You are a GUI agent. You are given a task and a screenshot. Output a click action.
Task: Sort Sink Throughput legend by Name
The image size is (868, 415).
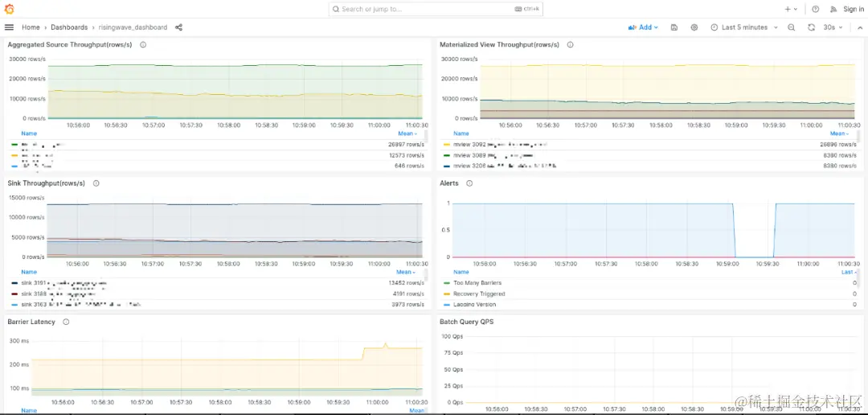(x=29, y=272)
